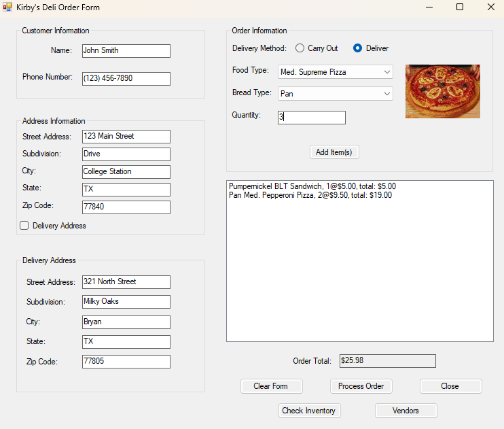
Task: Click the State field in Address Information
Action: pyautogui.click(x=126, y=190)
